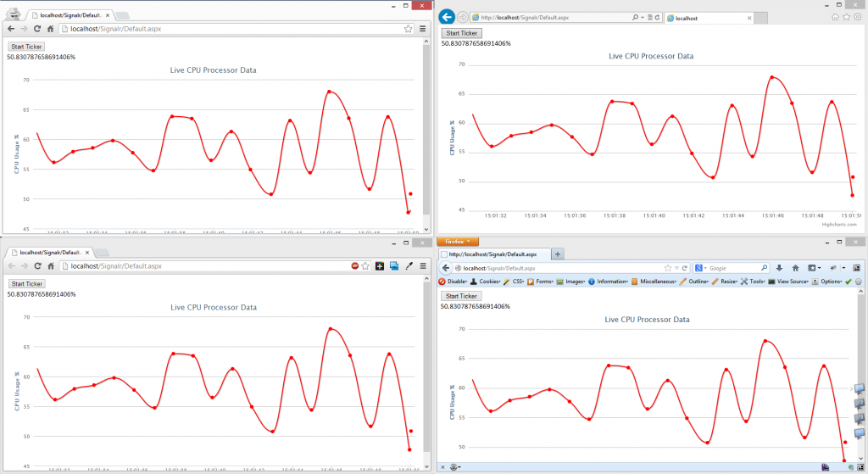Close the tab in the upper Chrome window
The image size is (868, 474).
click(108, 15)
